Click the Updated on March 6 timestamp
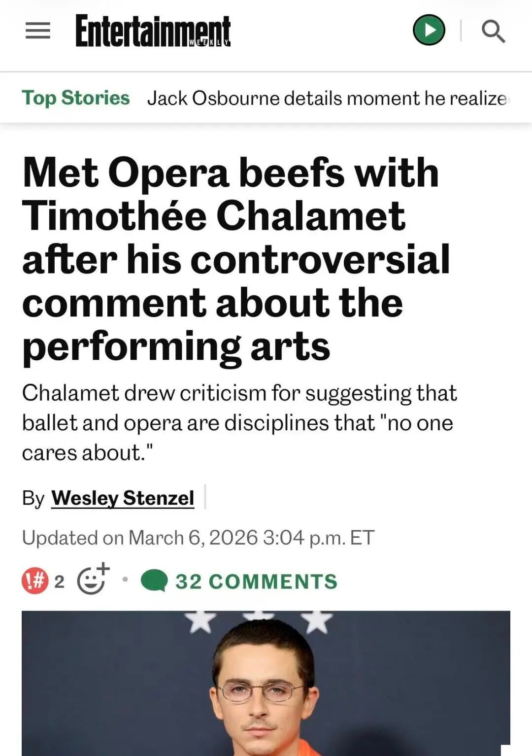Viewport: 532px width, 756px height. click(198, 537)
